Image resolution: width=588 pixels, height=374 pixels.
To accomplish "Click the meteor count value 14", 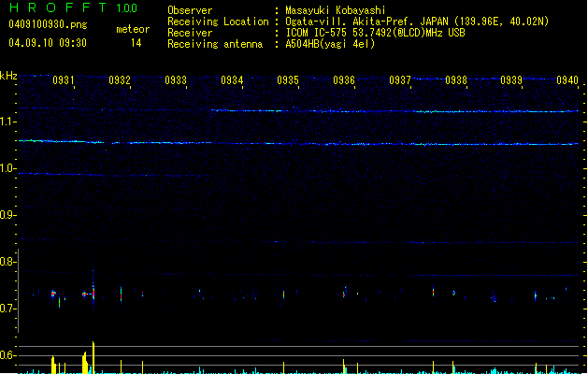I will pyautogui.click(x=136, y=43).
